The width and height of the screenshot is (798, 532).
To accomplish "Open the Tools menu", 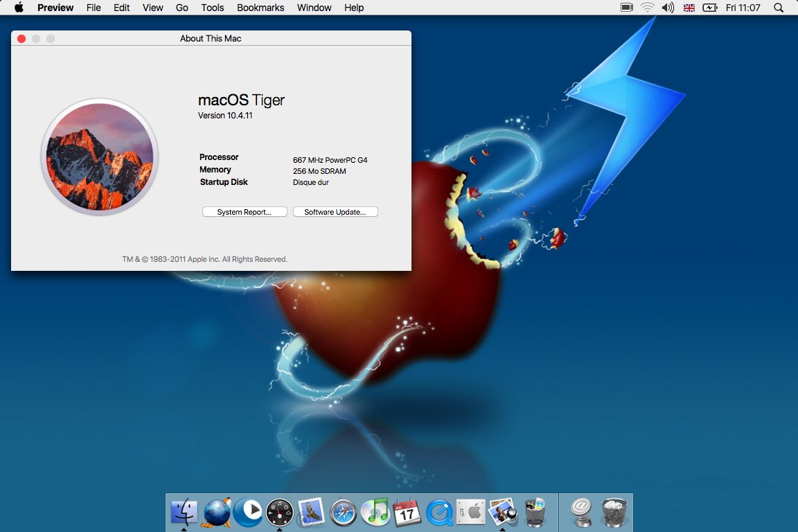I will [x=212, y=8].
